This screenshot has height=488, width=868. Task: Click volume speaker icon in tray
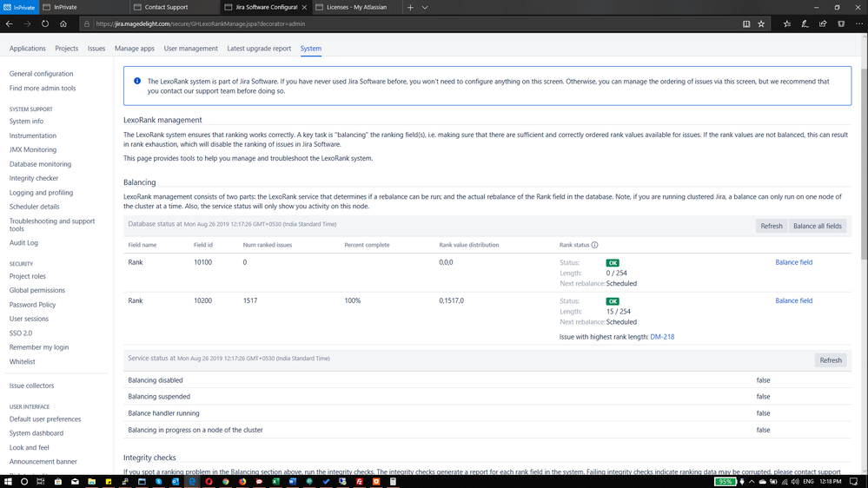coord(796,481)
